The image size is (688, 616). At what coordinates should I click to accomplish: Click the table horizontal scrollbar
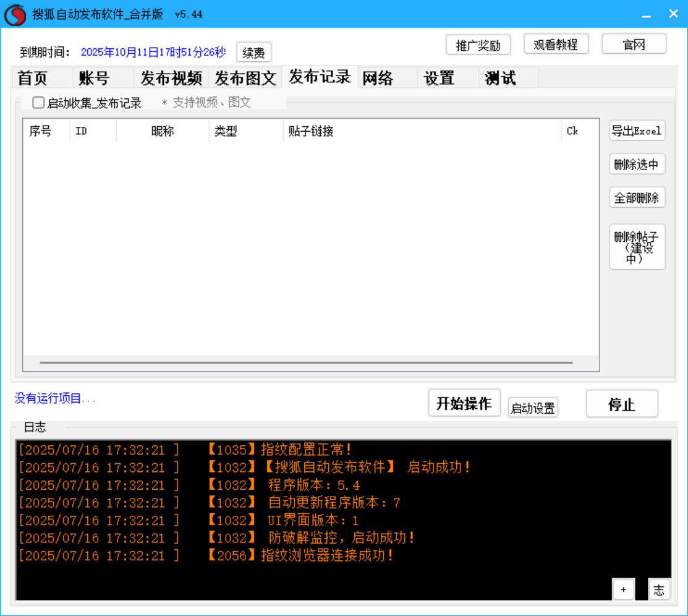[306, 362]
